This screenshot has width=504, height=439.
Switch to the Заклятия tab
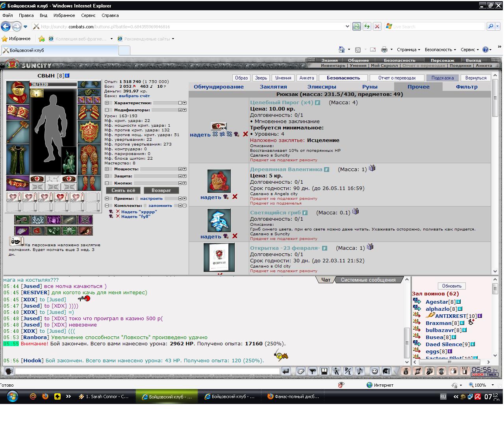pos(273,87)
